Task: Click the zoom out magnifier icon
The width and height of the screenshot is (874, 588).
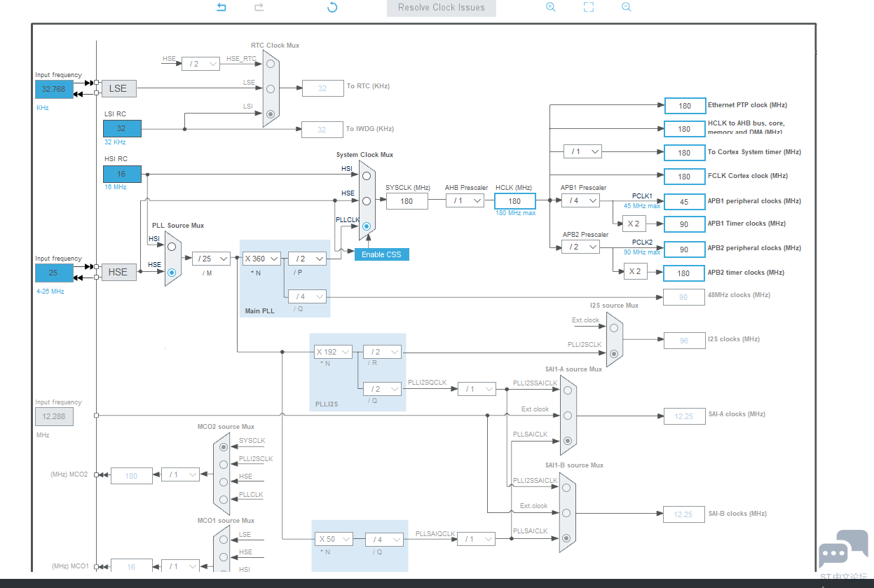Action: point(626,7)
